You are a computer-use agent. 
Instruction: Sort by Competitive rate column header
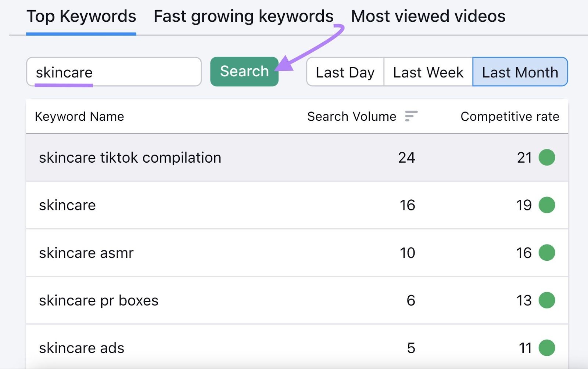[509, 116]
